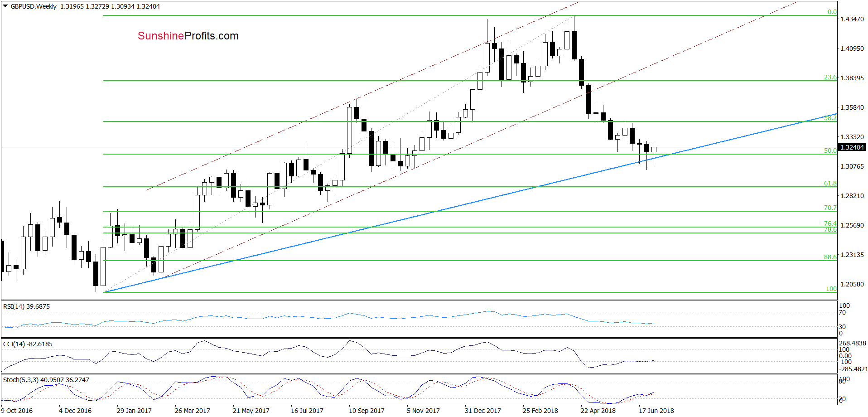The width and height of the screenshot is (868, 417).
Task: Click the 88.6 Fibonacci level label
Action: (x=830, y=257)
